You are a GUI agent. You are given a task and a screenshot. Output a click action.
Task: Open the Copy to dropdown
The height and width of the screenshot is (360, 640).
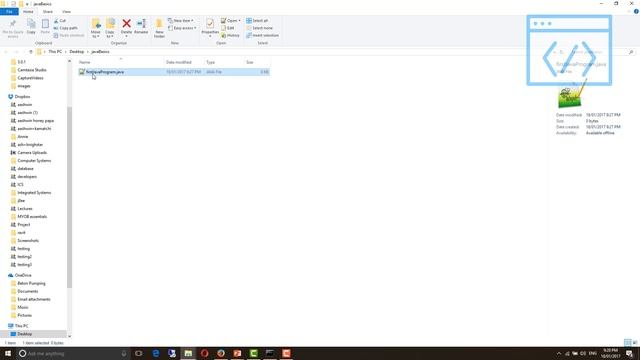(x=110, y=28)
